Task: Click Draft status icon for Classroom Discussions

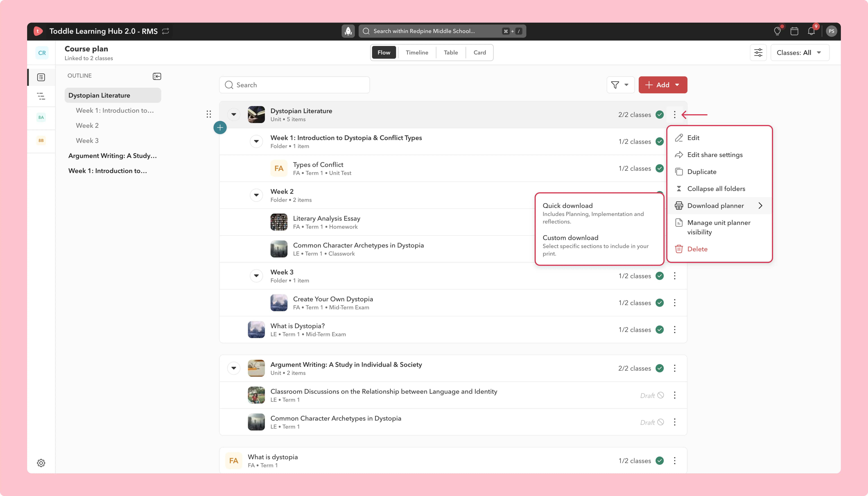Action: click(661, 395)
